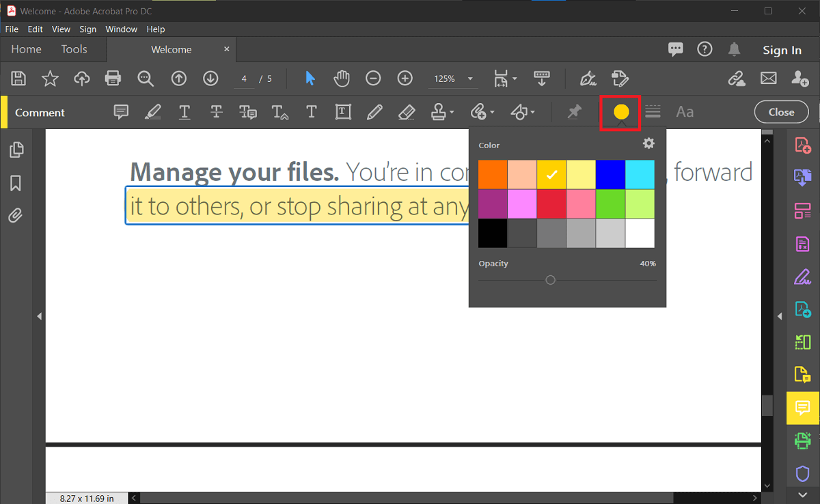Click the Print file icon
The width and height of the screenshot is (820, 504).
[113, 78]
